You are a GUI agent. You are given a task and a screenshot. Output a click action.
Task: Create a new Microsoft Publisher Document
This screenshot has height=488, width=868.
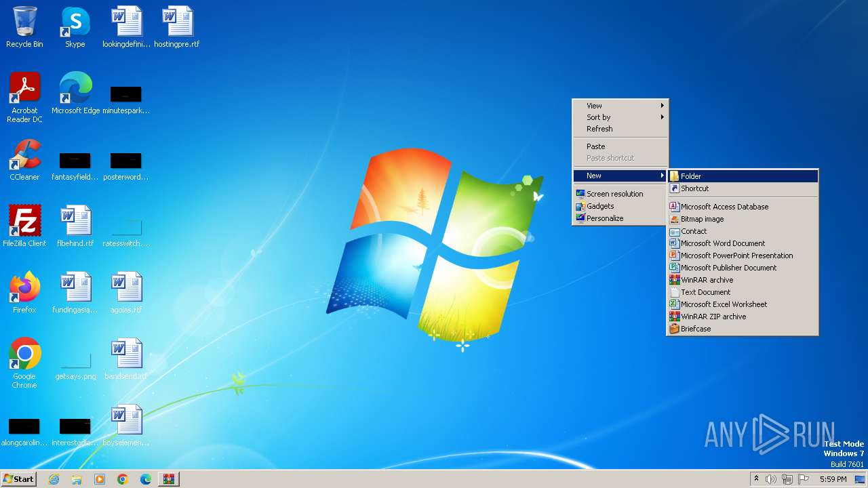(x=743, y=268)
